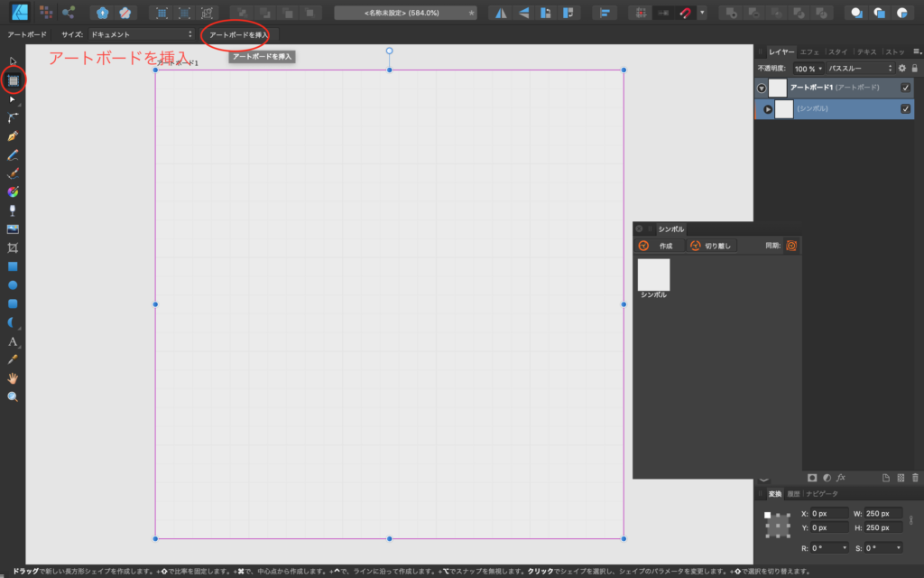This screenshot has width=924, height=578.
Task: Select the Move tool arrow
Action: (x=13, y=61)
